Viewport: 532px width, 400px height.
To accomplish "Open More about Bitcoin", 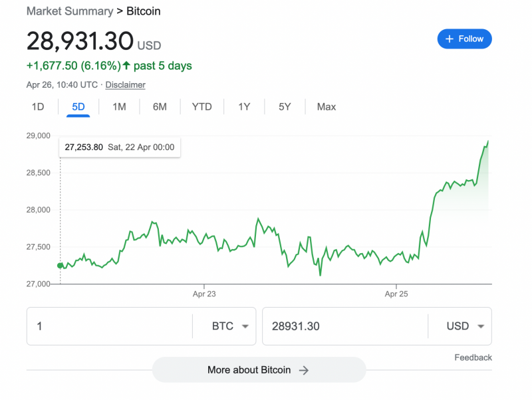I will pyautogui.click(x=259, y=370).
